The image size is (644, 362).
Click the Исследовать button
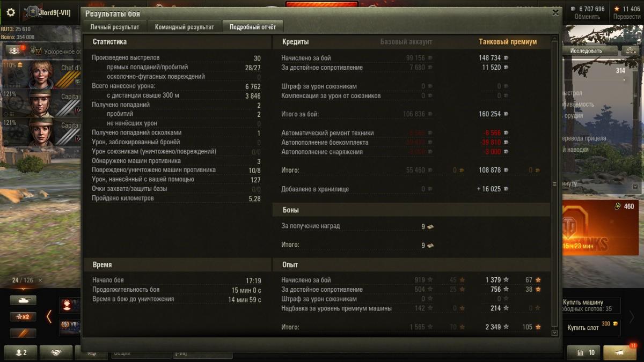[x=586, y=50]
